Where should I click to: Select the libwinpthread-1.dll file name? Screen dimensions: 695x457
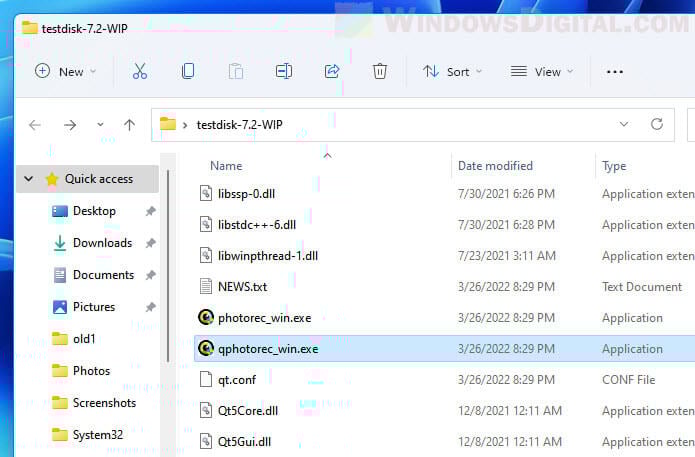coord(268,256)
